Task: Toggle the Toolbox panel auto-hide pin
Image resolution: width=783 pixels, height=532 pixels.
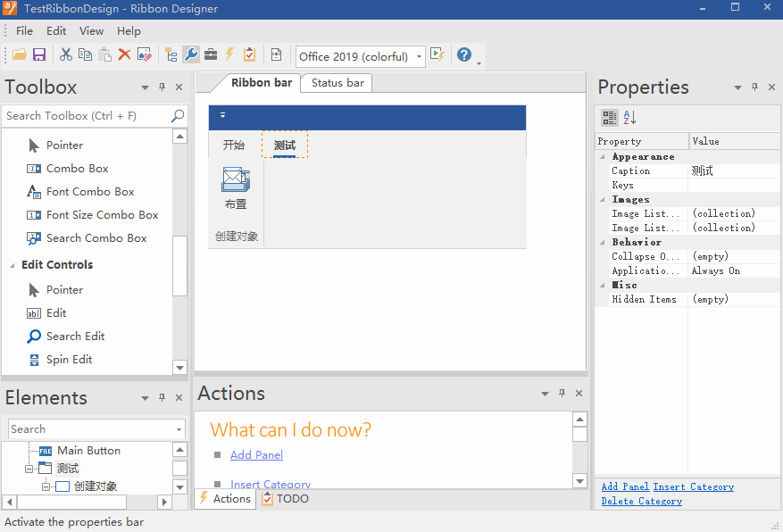Action: click(x=162, y=87)
